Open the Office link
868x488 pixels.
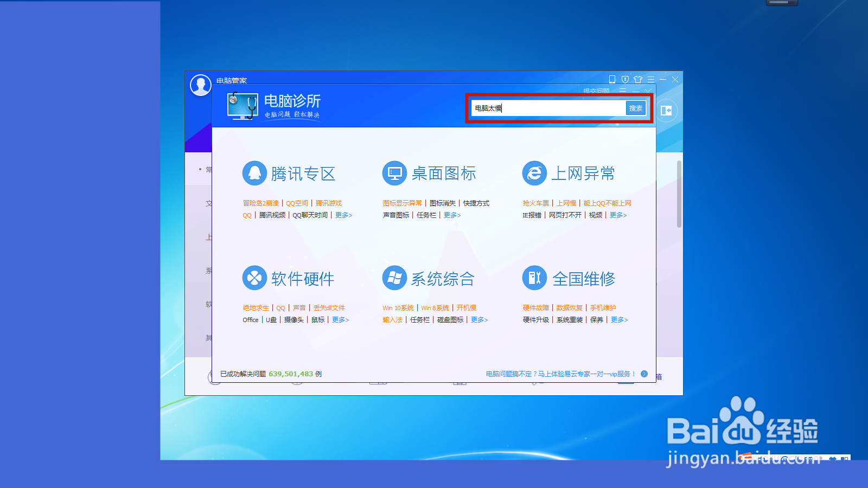(251, 320)
